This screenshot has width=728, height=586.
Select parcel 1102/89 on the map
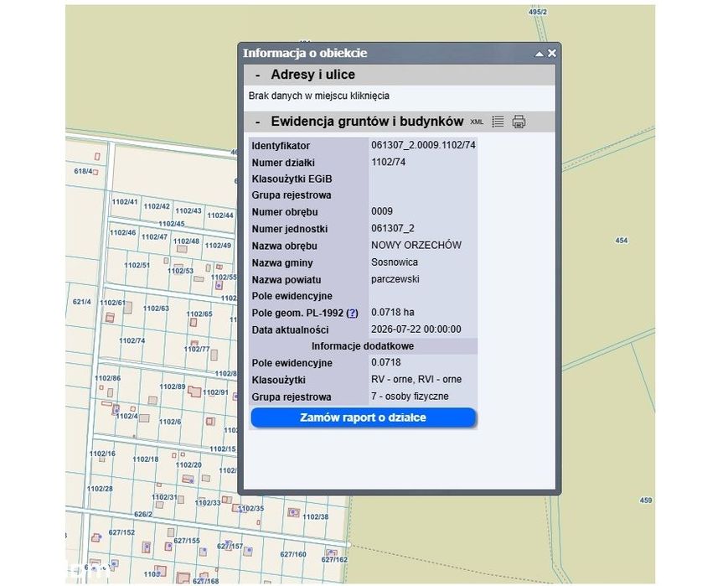click(173, 386)
